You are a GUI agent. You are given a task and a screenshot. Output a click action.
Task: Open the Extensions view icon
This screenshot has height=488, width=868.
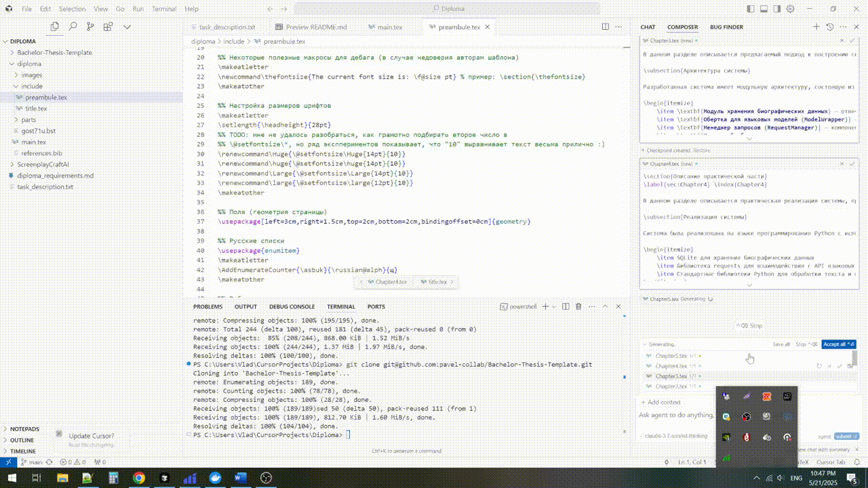[108, 26]
